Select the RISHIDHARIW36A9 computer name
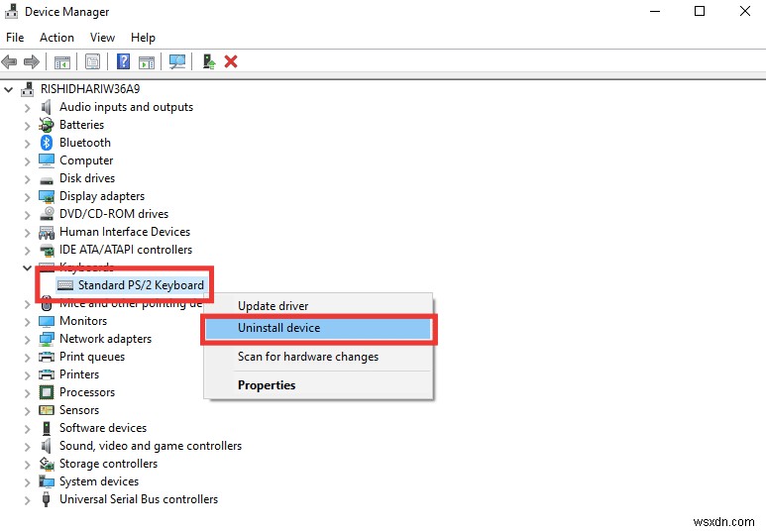 point(90,89)
